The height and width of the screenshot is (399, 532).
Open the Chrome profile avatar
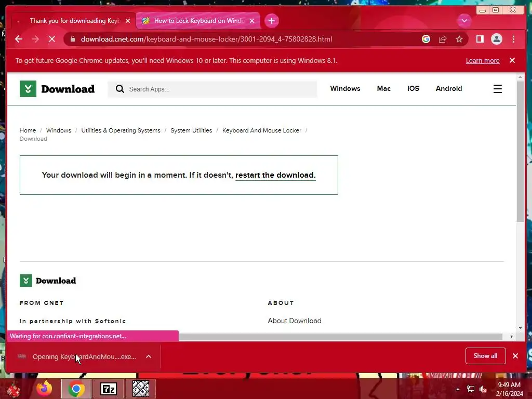(x=496, y=39)
